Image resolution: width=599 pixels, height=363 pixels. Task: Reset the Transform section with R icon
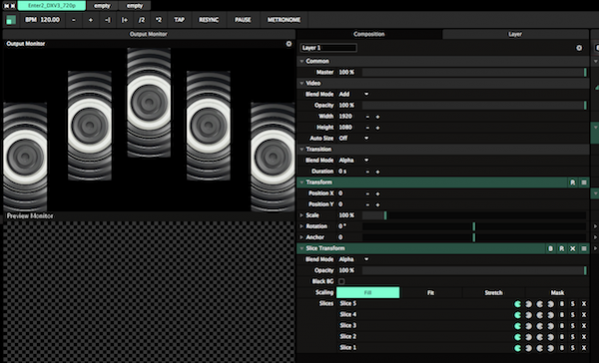click(573, 183)
